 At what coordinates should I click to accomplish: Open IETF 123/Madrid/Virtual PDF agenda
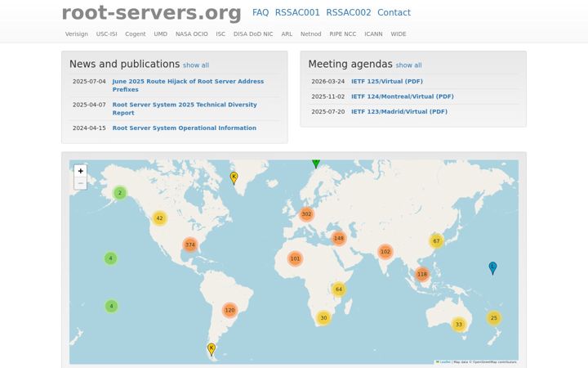(x=399, y=111)
